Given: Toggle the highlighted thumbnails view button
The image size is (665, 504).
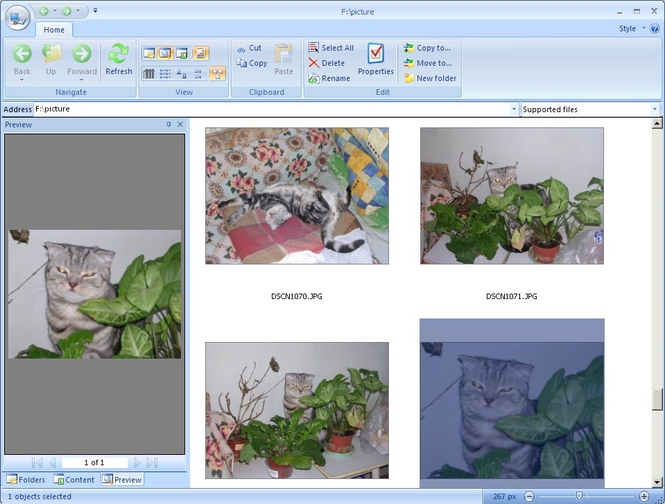Looking at the screenshot, I should click(x=217, y=74).
